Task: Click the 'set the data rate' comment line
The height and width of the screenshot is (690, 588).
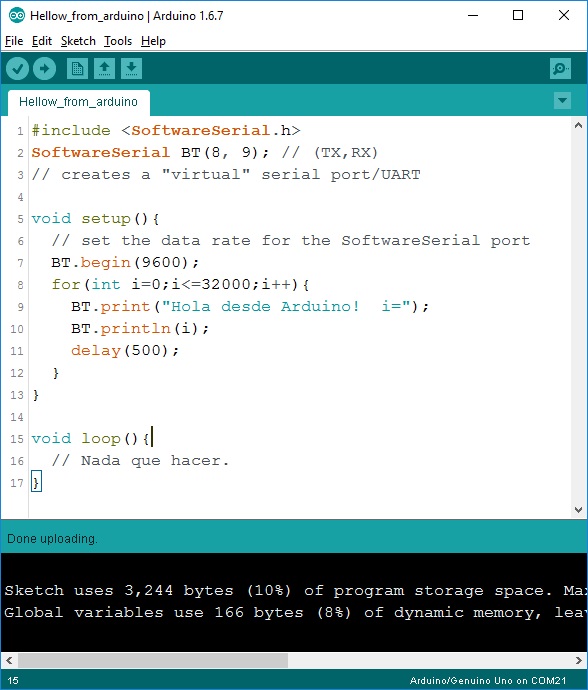Action: pyautogui.click(x=291, y=241)
